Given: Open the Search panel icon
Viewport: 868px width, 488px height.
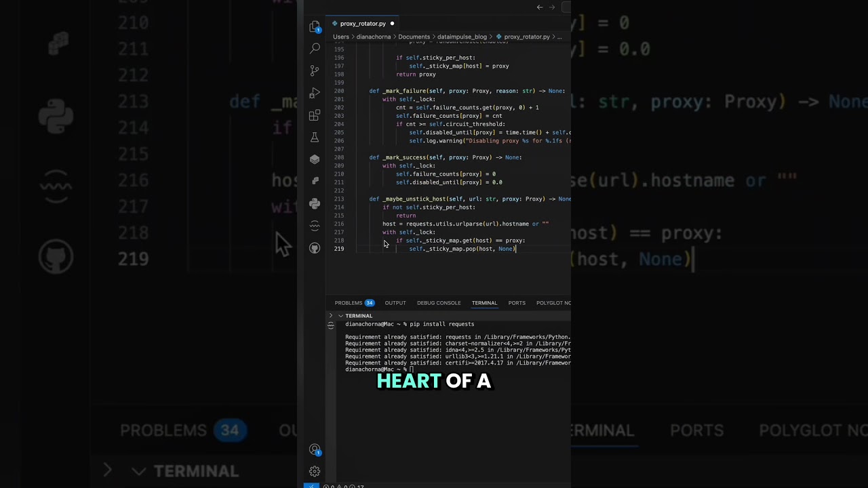Looking at the screenshot, I should [315, 49].
